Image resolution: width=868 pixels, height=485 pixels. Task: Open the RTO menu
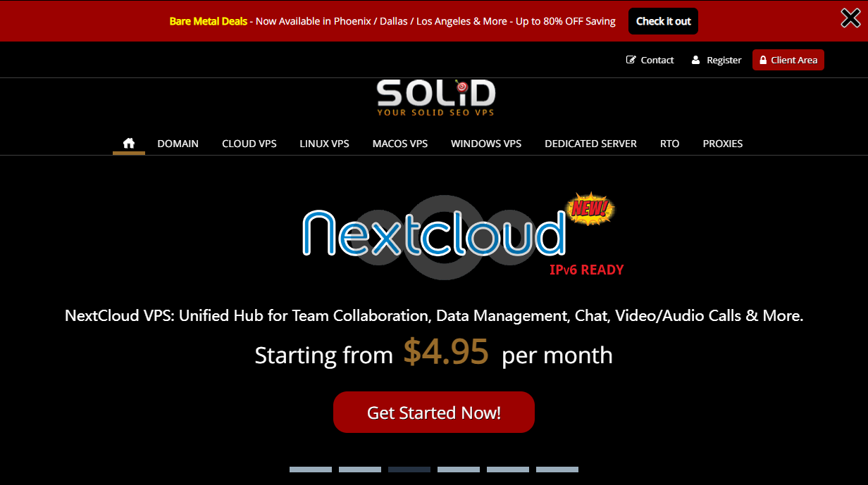tap(670, 144)
